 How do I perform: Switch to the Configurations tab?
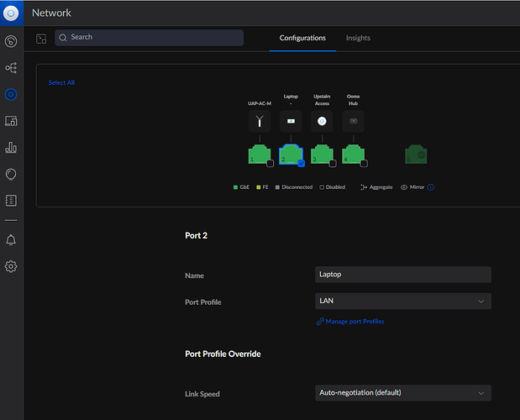pos(302,38)
